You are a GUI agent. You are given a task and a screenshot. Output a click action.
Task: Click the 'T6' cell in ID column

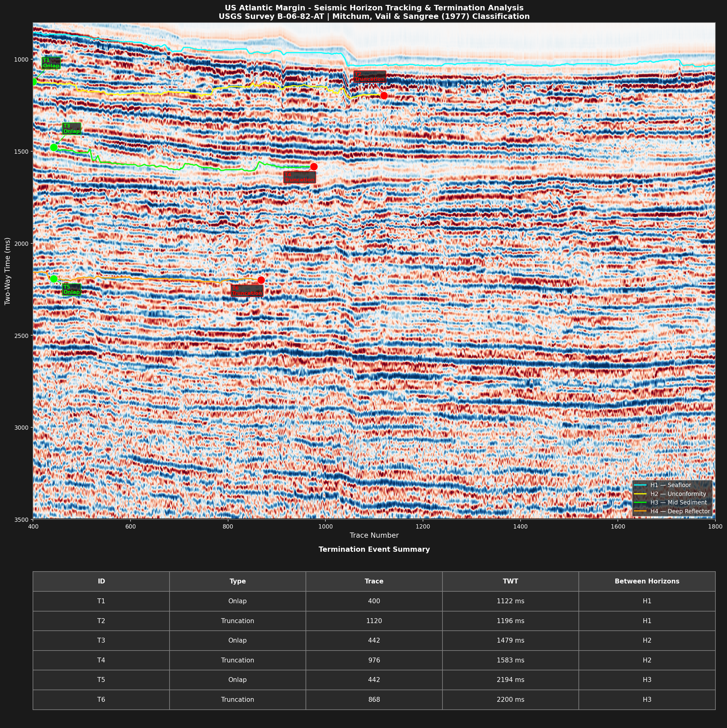101,700
